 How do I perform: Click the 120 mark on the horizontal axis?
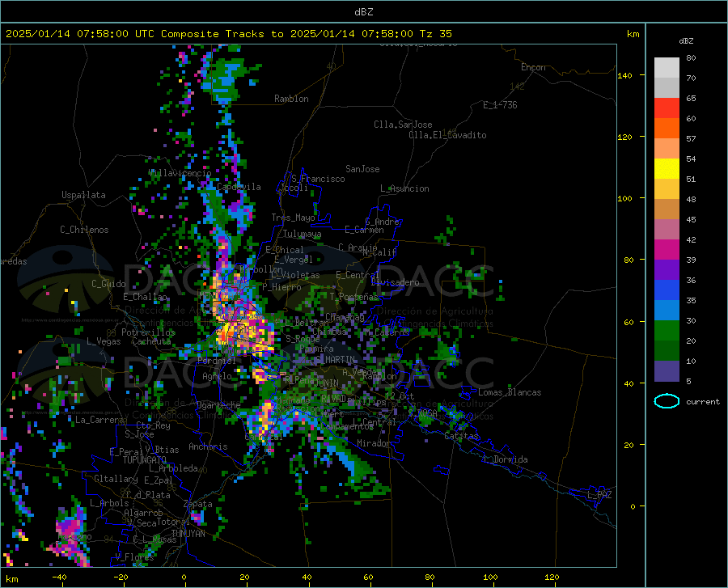[552, 577]
